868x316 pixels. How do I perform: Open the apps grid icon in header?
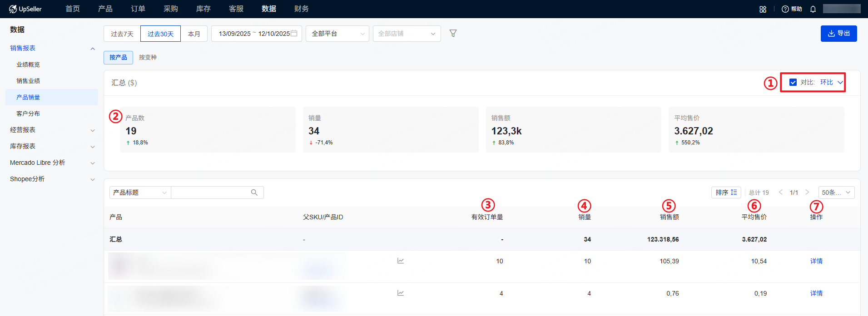pyautogui.click(x=763, y=9)
